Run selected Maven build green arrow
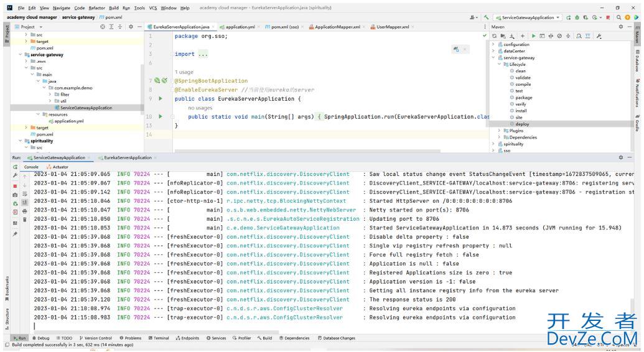 [533, 36]
